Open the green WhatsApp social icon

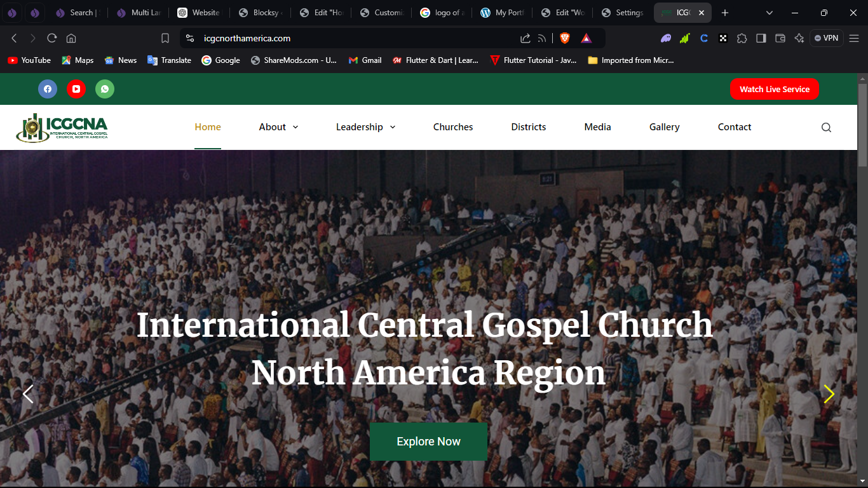105,89
